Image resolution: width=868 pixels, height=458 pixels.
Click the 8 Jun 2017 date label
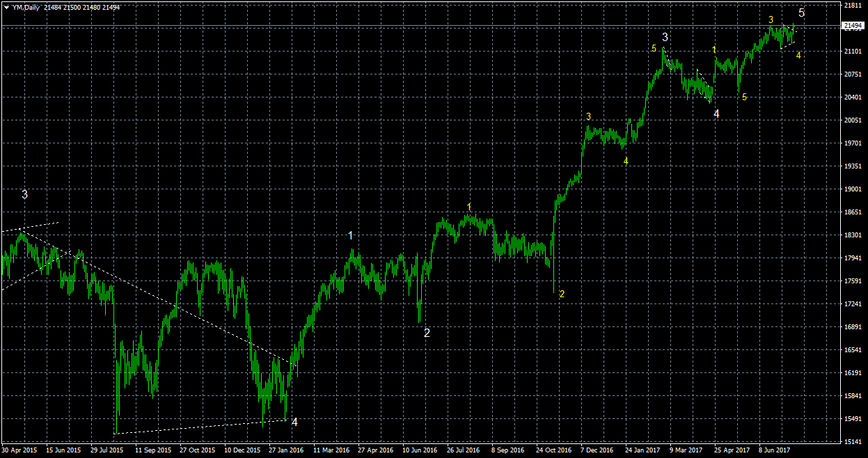(775, 451)
